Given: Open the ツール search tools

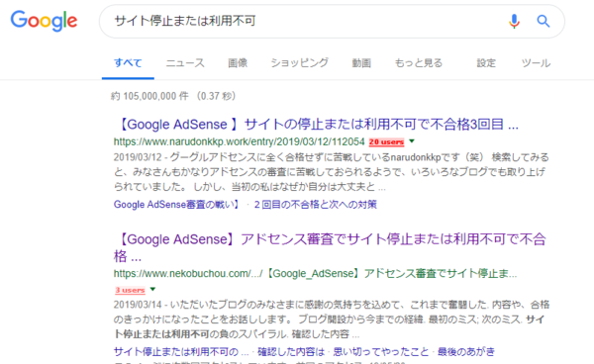Looking at the screenshot, I should 536,63.
